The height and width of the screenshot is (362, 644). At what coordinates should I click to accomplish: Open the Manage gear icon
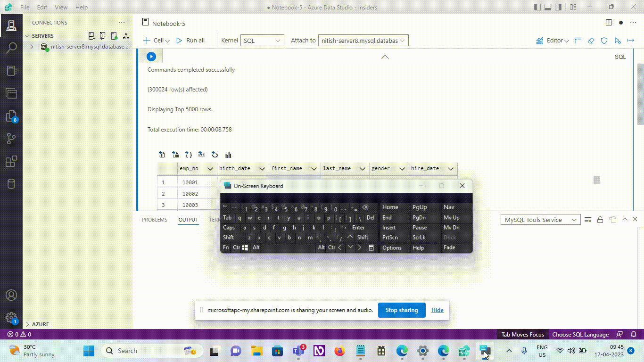coord(11,318)
